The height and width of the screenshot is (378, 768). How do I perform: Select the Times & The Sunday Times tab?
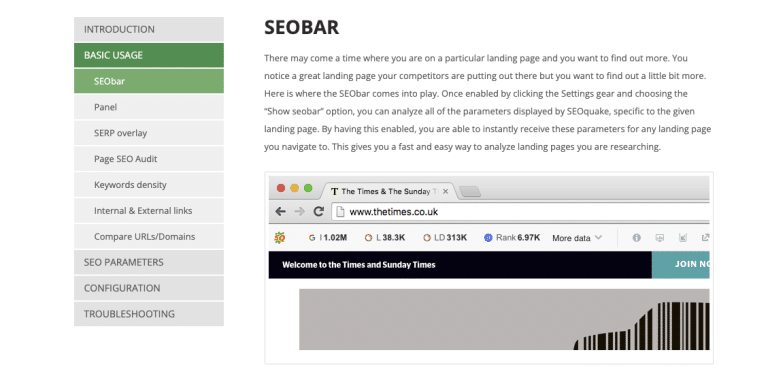388,191
